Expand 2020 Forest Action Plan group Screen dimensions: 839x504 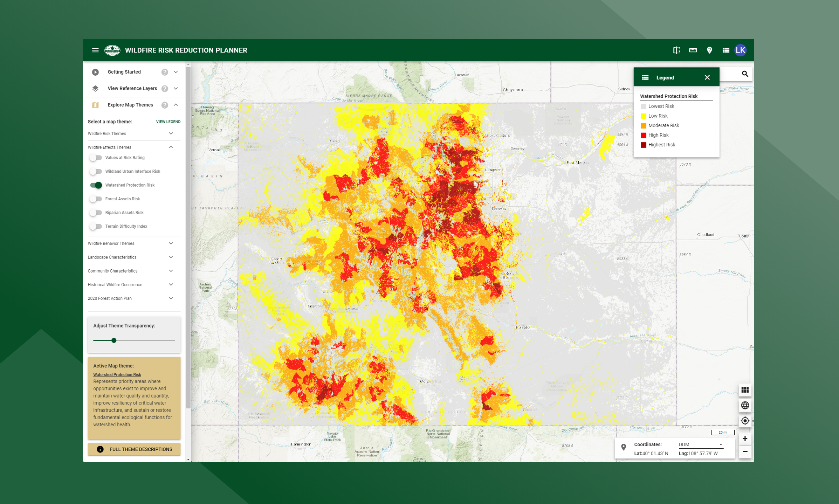171,298
